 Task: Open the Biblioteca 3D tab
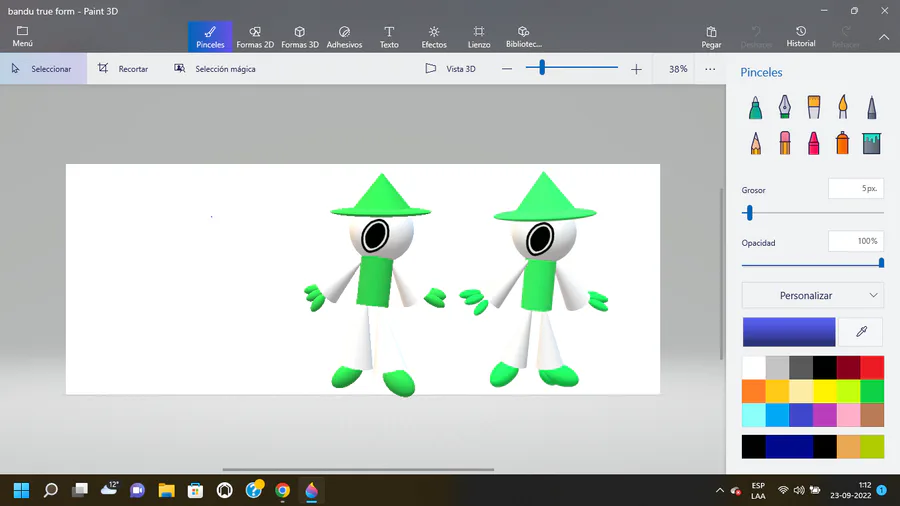pyautogui.click(x=523, y=37)
